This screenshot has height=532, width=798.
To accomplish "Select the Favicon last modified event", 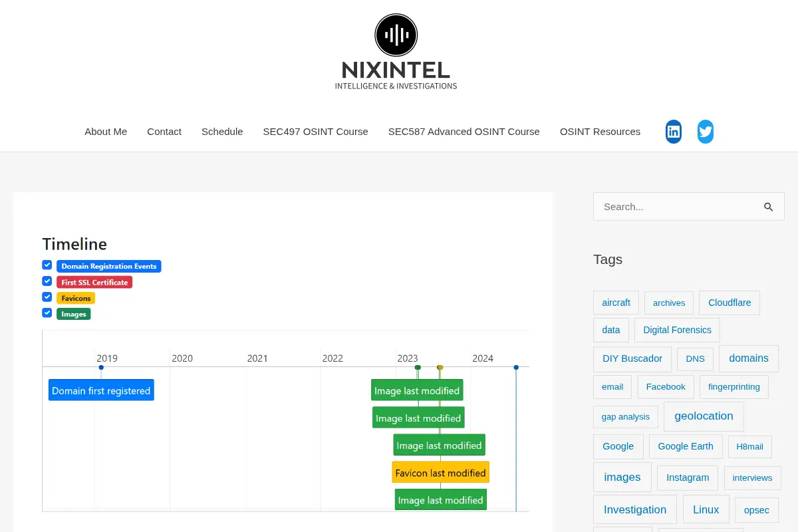I will pyautogui.click(x=440, y=473).
